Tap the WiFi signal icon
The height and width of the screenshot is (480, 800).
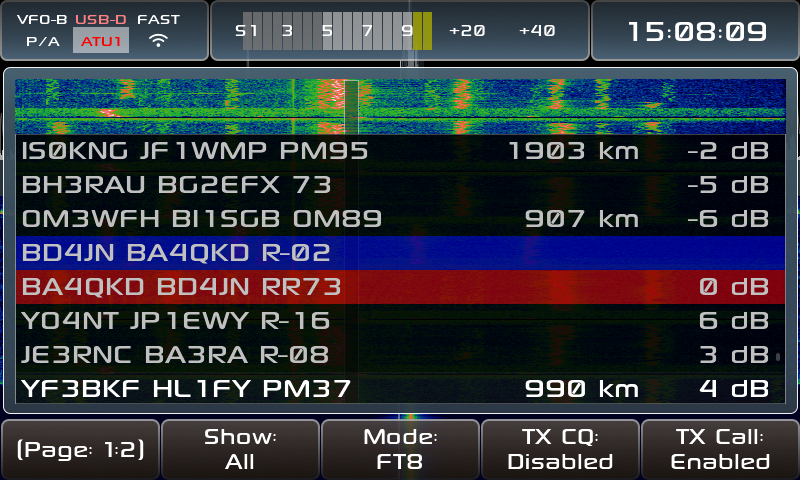158,41
